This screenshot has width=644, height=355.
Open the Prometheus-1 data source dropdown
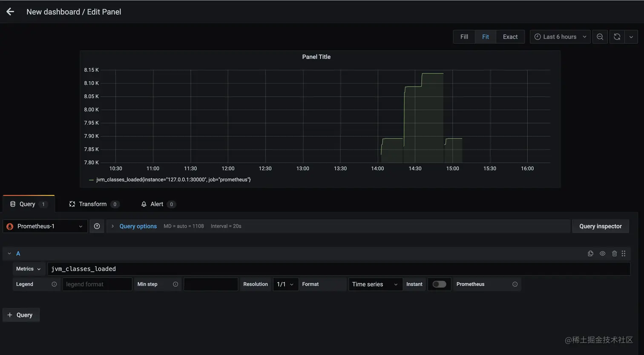tap(45, 226)
